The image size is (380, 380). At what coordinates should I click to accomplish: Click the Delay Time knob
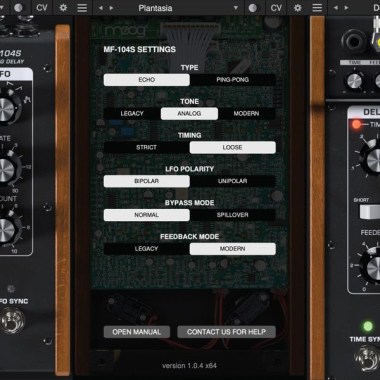pos(373,161)
